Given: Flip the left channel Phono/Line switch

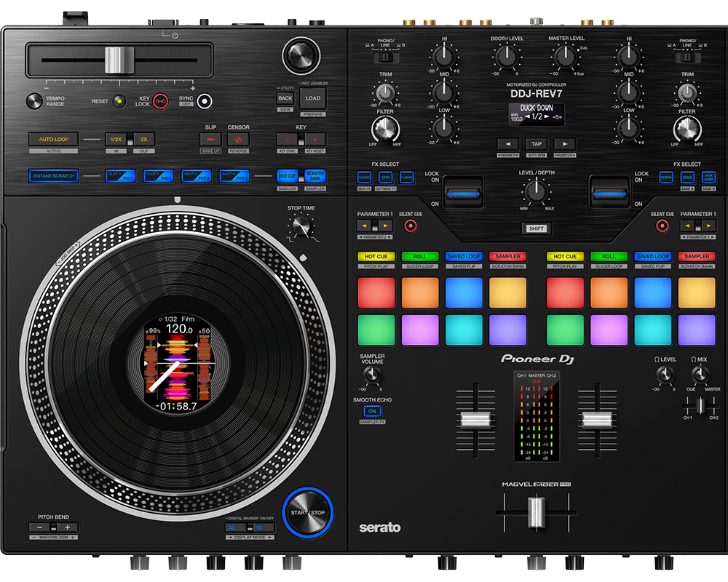Looking at the screenshot, I should tap(386, 55).
